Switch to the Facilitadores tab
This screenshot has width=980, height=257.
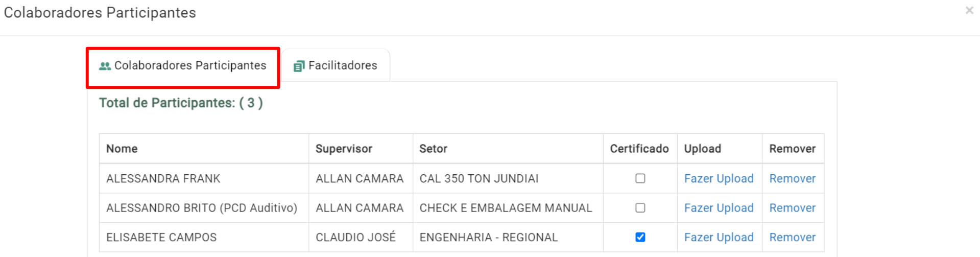click(x=336, y=65)
